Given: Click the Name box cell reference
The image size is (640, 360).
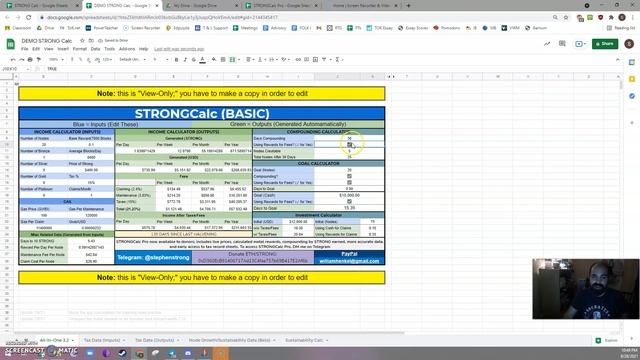Looking at the screenshot, I should (x=16, y=69).
